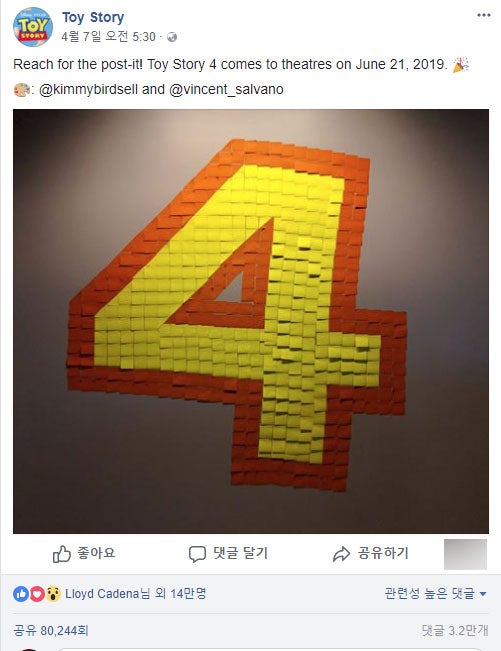The height and width of the screenshot is (651, 501).
Task: Open the Lloyd Cadena님 외 14만명 reactions list
Action: [136, 594]
